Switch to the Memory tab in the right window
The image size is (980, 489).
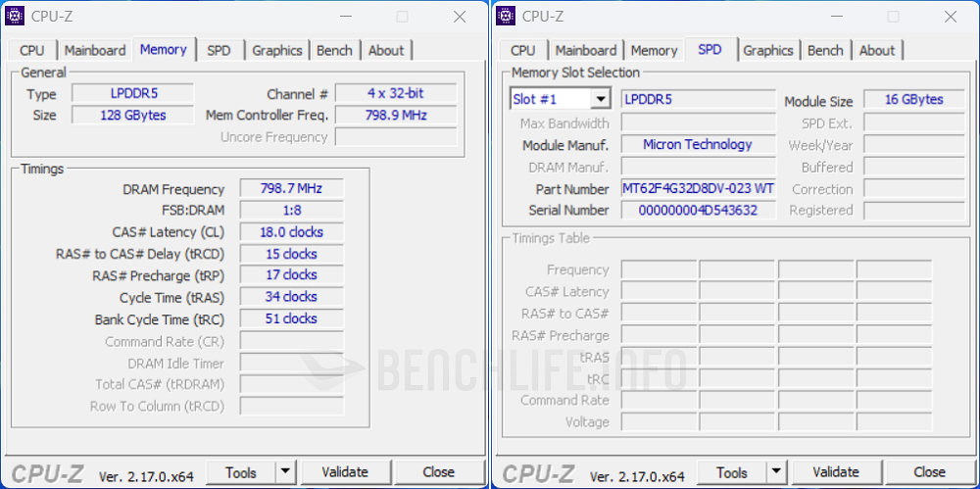(654, 50)
